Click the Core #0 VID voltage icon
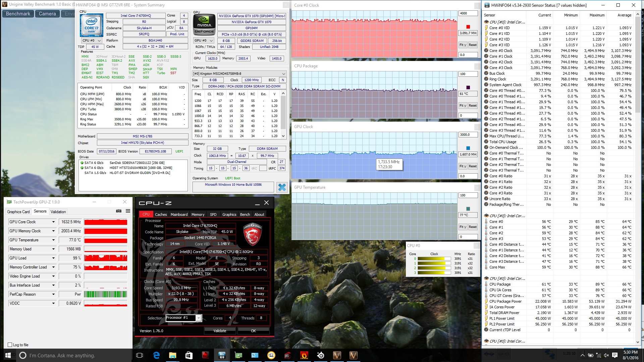This screenshot has width=644, height=362. coord(486,28)
